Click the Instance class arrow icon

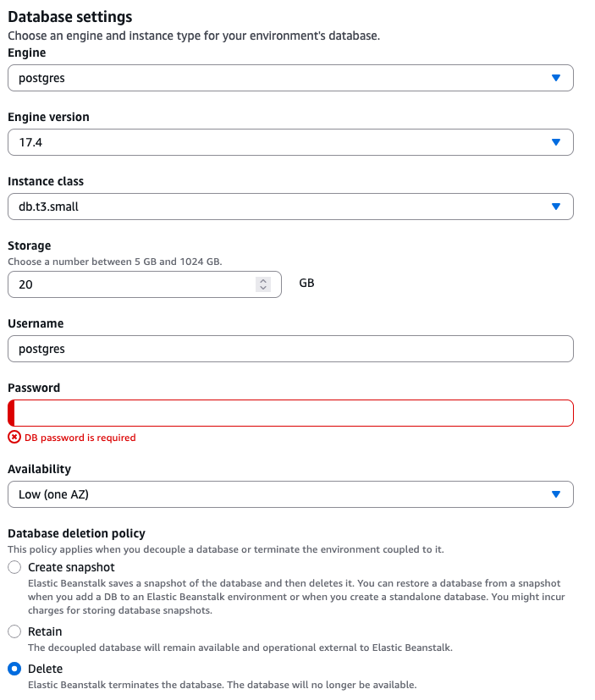[556, 207]
